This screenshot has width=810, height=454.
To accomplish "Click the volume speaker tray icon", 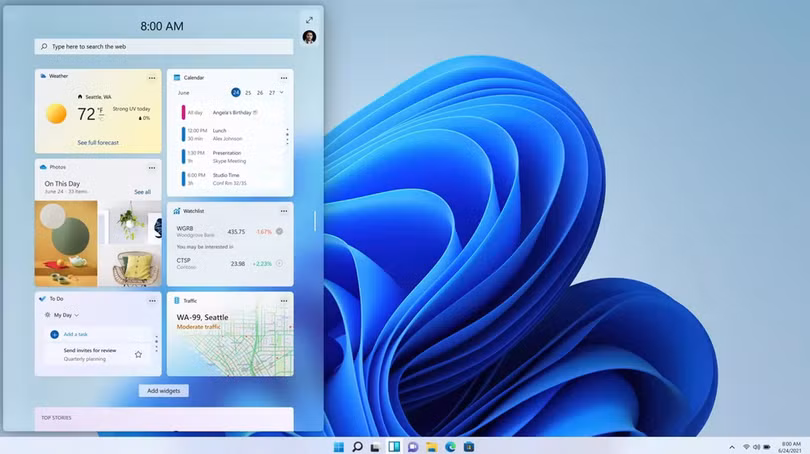I will (x=756, y=447).
